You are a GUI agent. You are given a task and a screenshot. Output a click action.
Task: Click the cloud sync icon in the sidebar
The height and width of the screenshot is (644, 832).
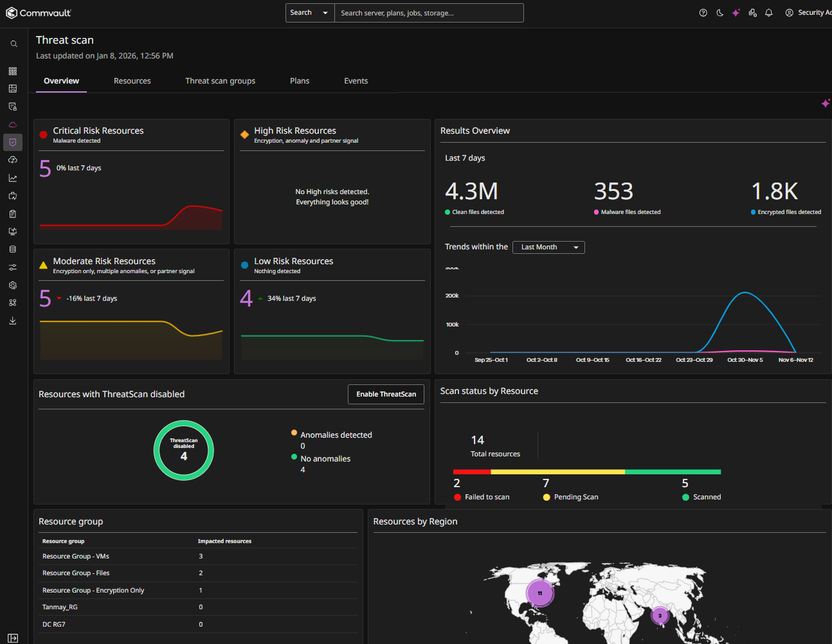tap(13, 160)
